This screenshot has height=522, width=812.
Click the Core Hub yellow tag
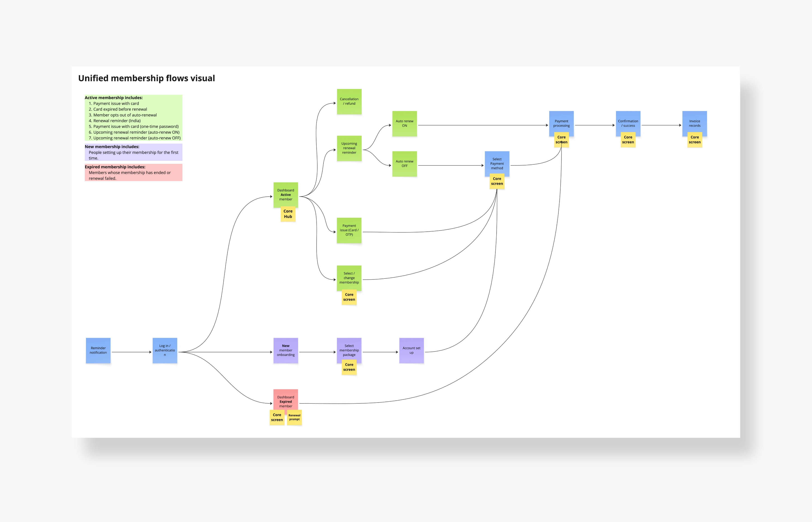pyautogui.click(x=288, y=214)
